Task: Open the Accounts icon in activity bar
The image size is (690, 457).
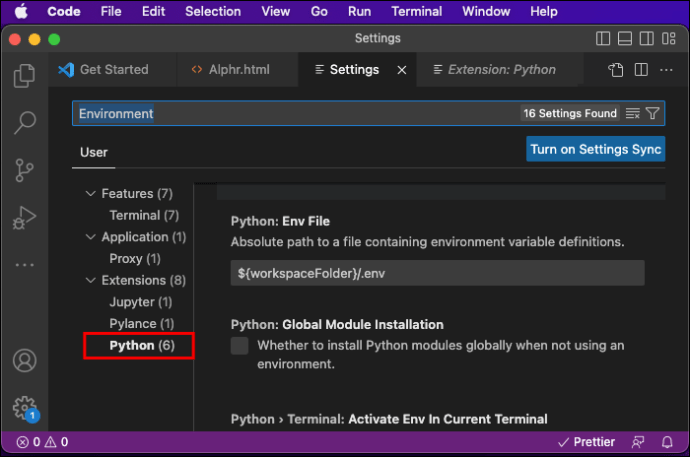Action: (x=24, y=361)
